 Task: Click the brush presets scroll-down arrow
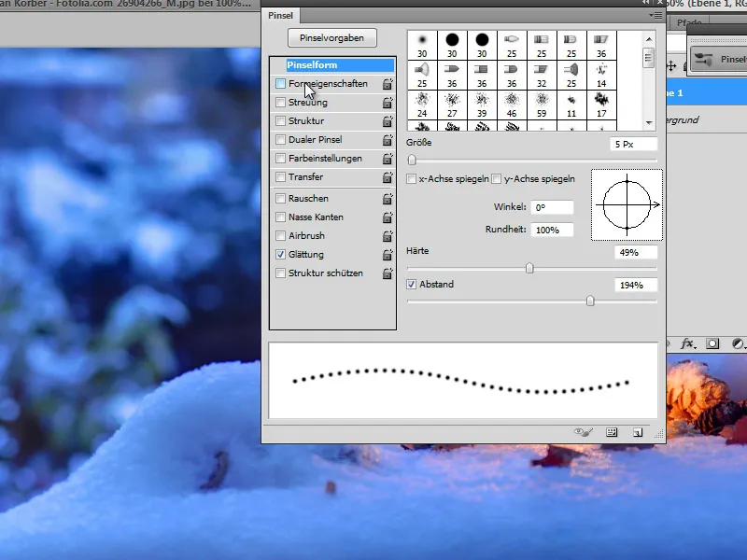tap(649, 123)
